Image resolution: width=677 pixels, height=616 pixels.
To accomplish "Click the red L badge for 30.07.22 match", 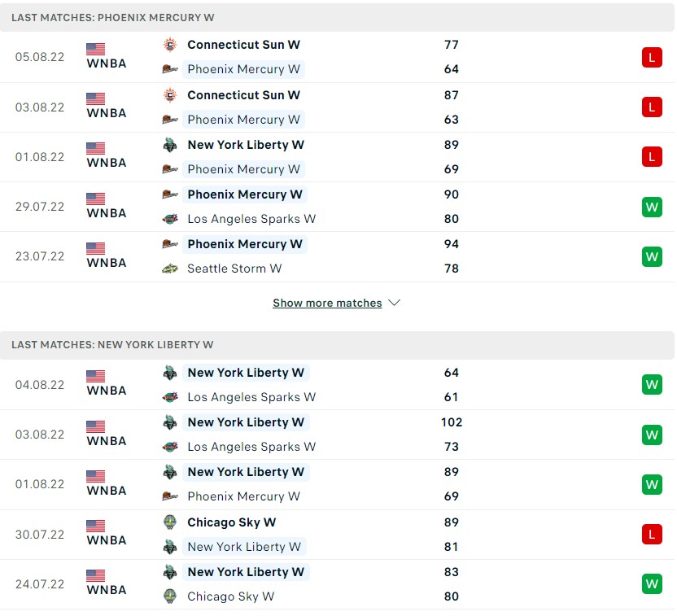I will click(651, 534).
